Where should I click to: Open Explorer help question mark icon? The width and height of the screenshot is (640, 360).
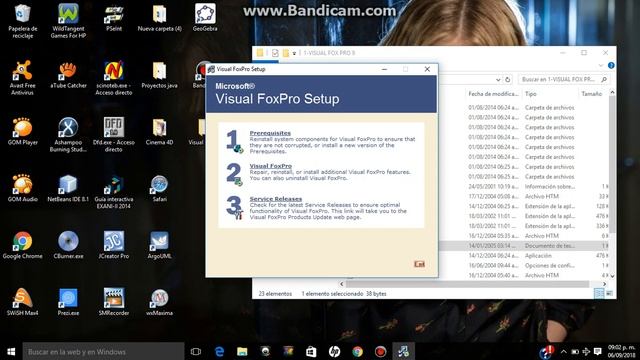(611, 65)
